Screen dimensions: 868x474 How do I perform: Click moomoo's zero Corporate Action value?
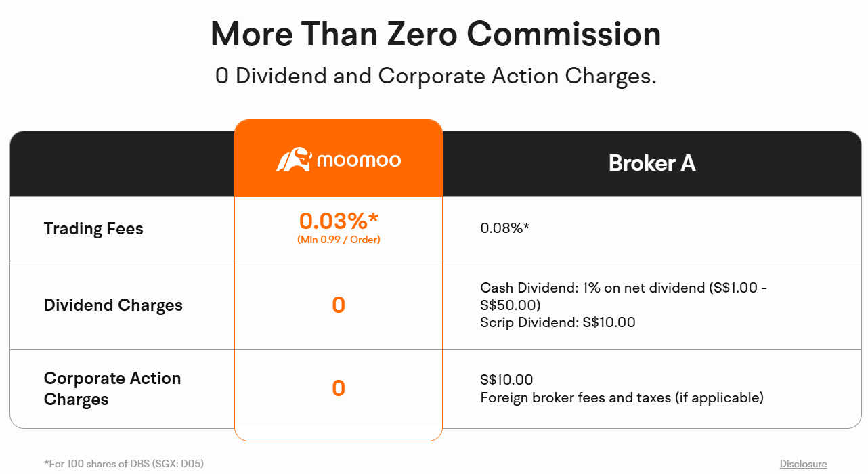point(339,389)
